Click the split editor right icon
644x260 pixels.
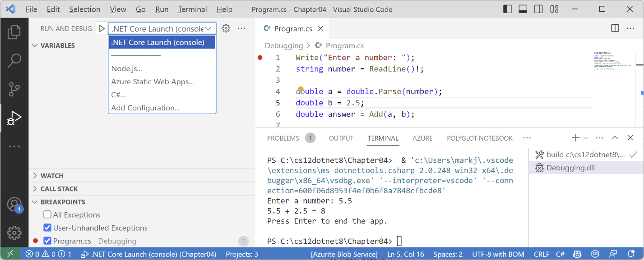point(615,28)
